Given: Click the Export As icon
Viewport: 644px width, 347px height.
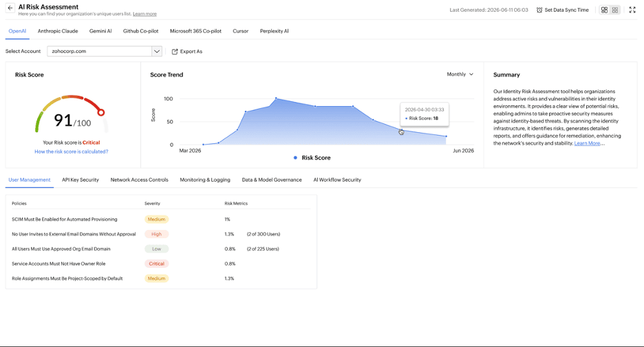Looking at the screenshot, I should pos(175,52).
